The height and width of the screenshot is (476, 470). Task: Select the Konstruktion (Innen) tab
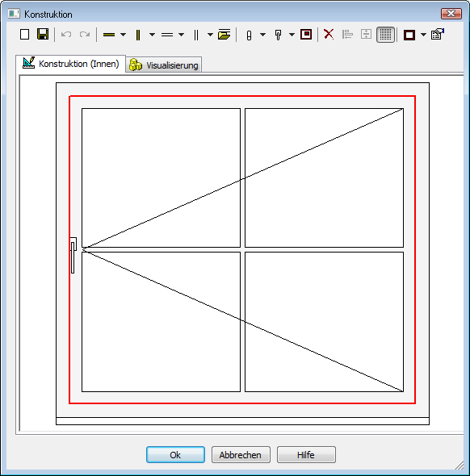pos(71,64)
